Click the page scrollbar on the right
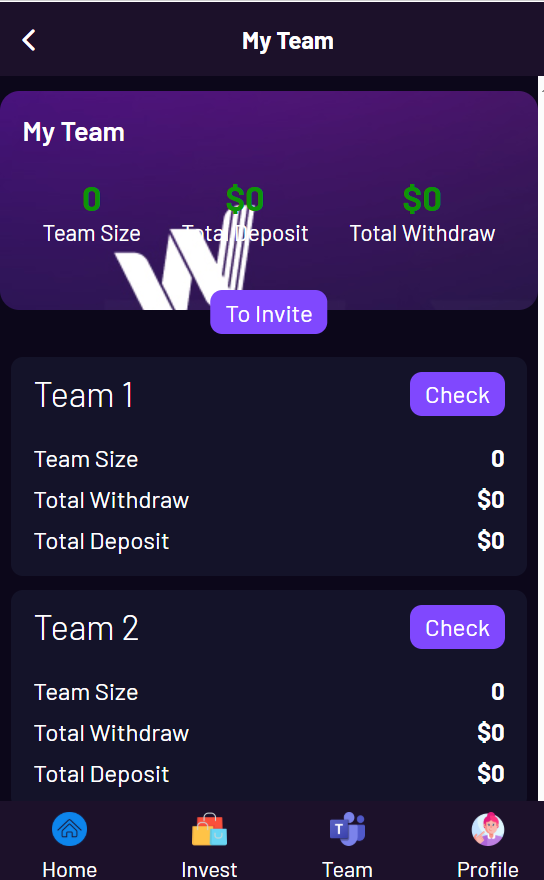The image size is (544, 880). 541,438
